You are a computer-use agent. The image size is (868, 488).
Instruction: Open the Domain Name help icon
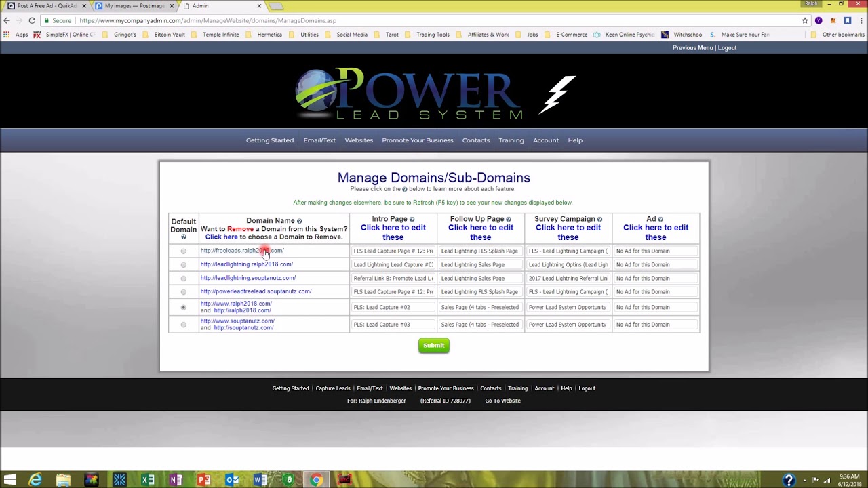coord(299,221)
